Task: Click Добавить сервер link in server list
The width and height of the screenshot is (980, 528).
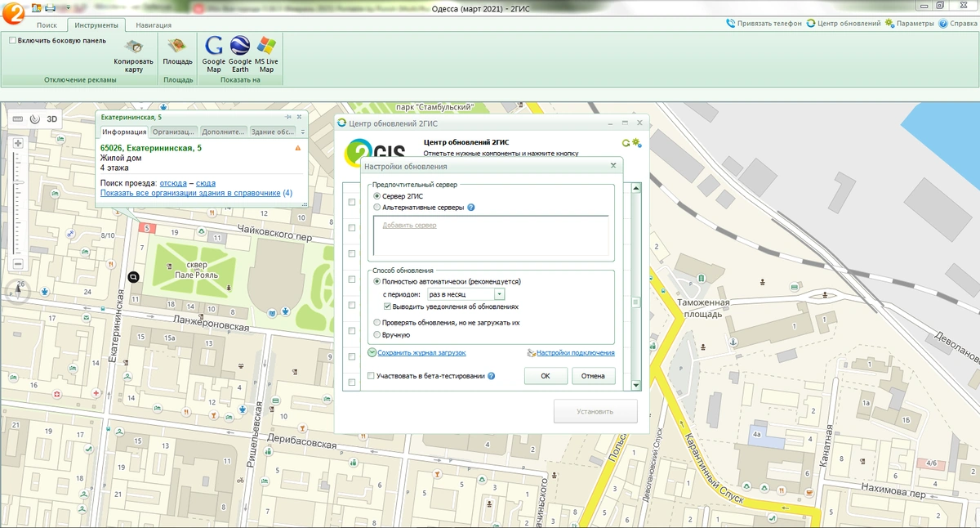Action: (409, 225)
